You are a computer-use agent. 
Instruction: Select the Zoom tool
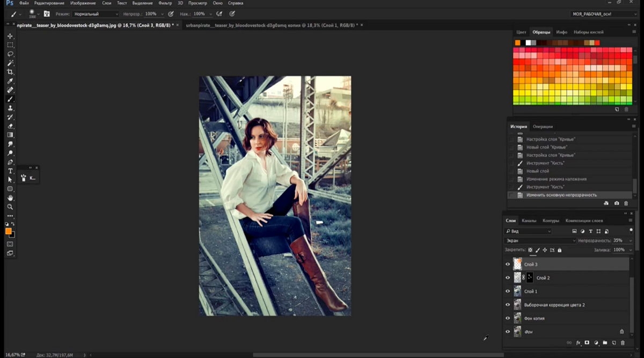[x=10, y=207]
